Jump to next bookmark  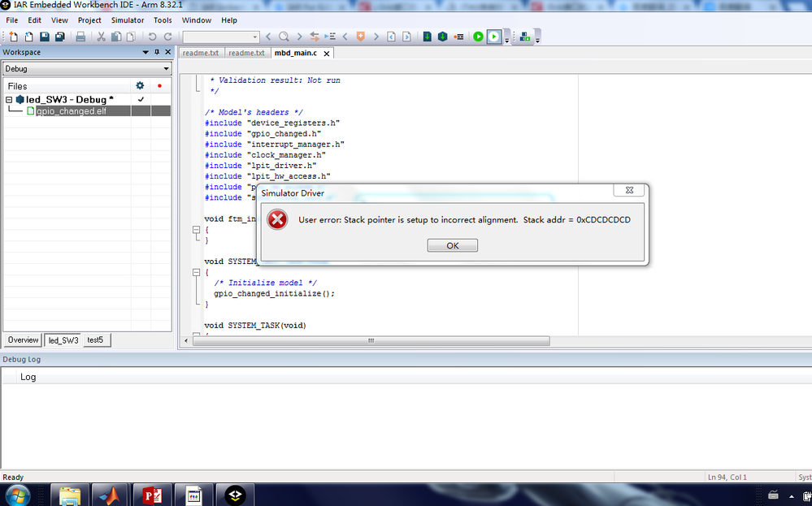click(376, 37)
